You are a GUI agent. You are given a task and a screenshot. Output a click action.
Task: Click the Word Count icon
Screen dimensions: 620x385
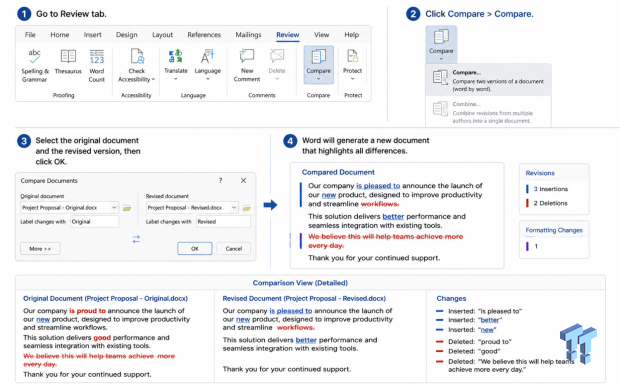[96, 57]
